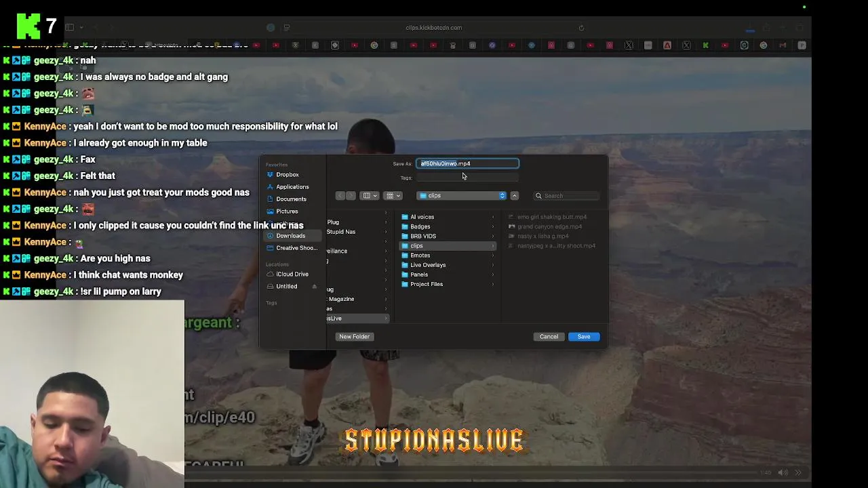
Task: Collapse the save dialog with chevron button
Action: [514, 196]
